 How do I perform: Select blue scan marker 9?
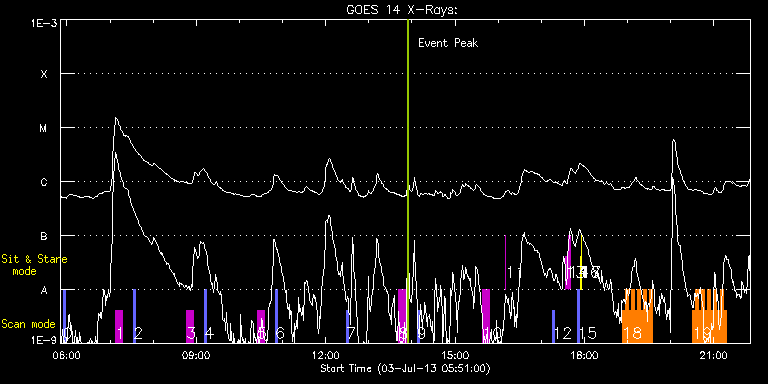[419, 326]
